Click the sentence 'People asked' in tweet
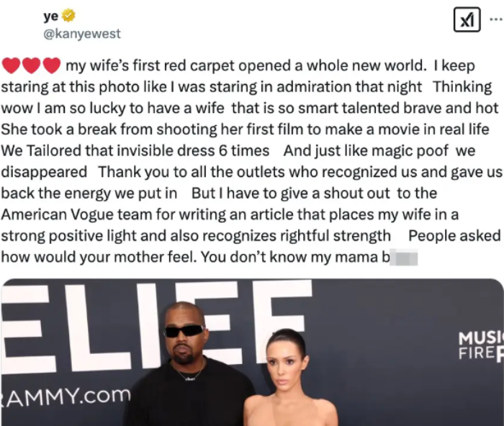The height and width of the screenshot is (426, 504). [x=454, y=236]
